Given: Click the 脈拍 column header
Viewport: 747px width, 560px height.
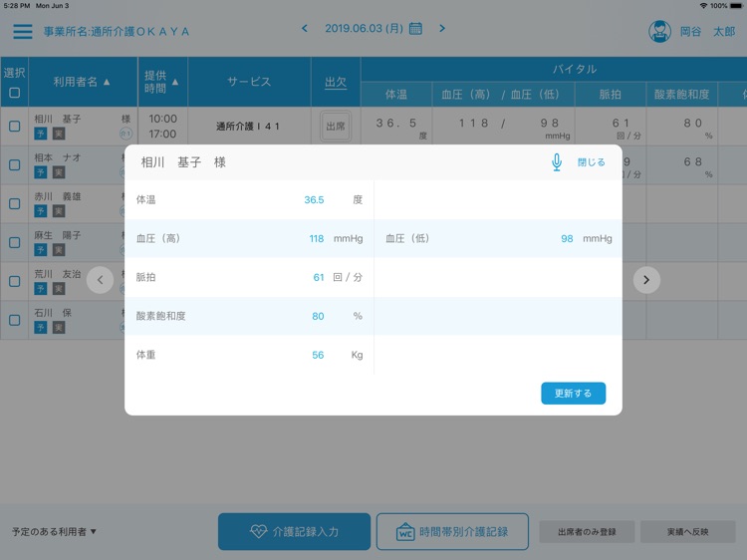Looking at the screenshot, I should tap(610, 95).
